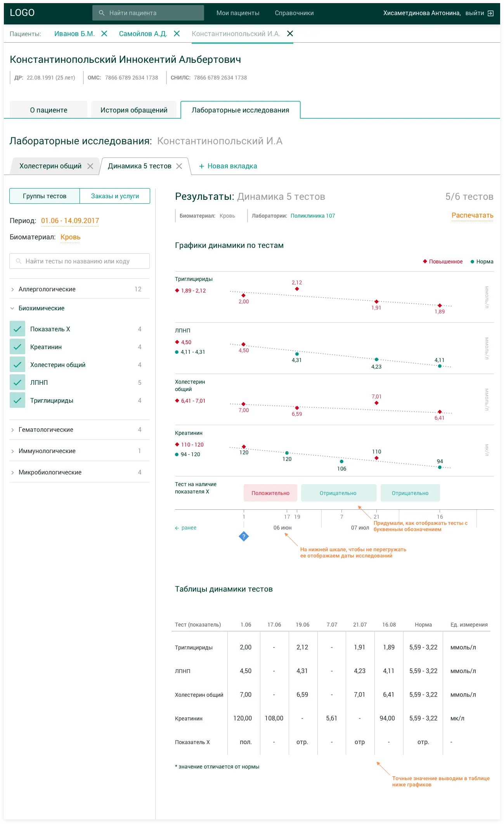The height and width of the screenshot is (824, 504).
Task: Click the plus icon for new tab
Action: click(x=201, y=166)
